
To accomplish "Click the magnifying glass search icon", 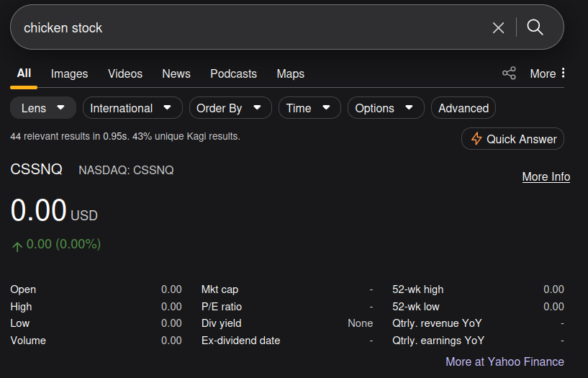I will (535, 27).
